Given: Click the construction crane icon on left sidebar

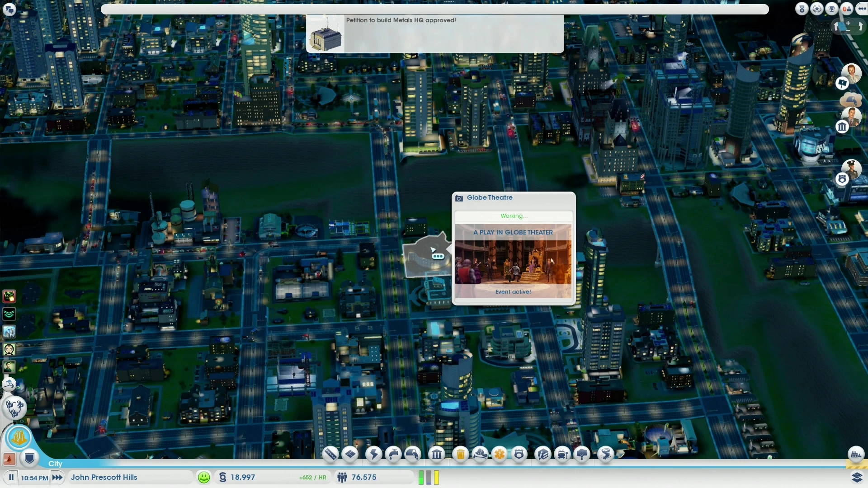Looking at the screenshot, I should point(9,385).
